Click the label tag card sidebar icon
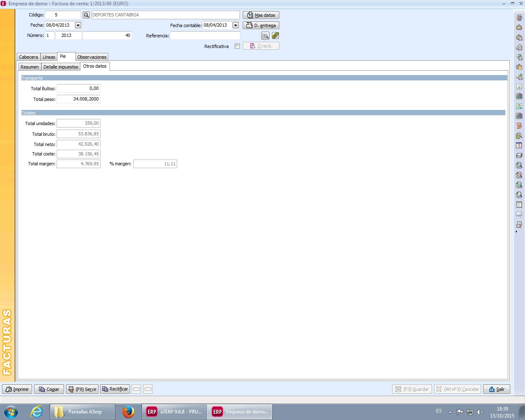Screen dimensions: 525x420 click(519, 215)
